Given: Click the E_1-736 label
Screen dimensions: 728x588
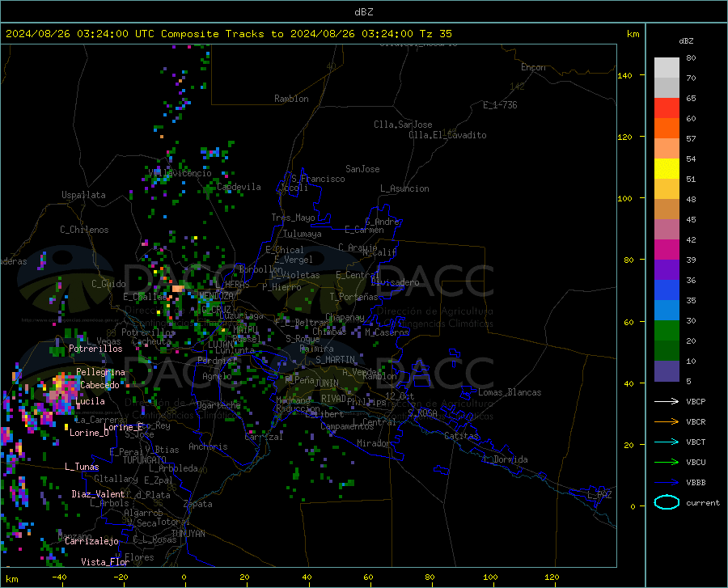Looking at the screenshot, I should pos(500,105).
